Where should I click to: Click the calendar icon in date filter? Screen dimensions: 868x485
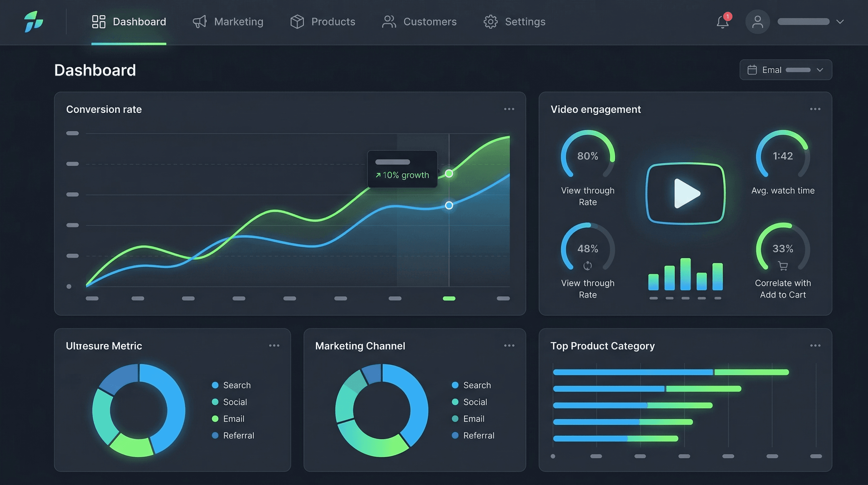coord(753,69)
